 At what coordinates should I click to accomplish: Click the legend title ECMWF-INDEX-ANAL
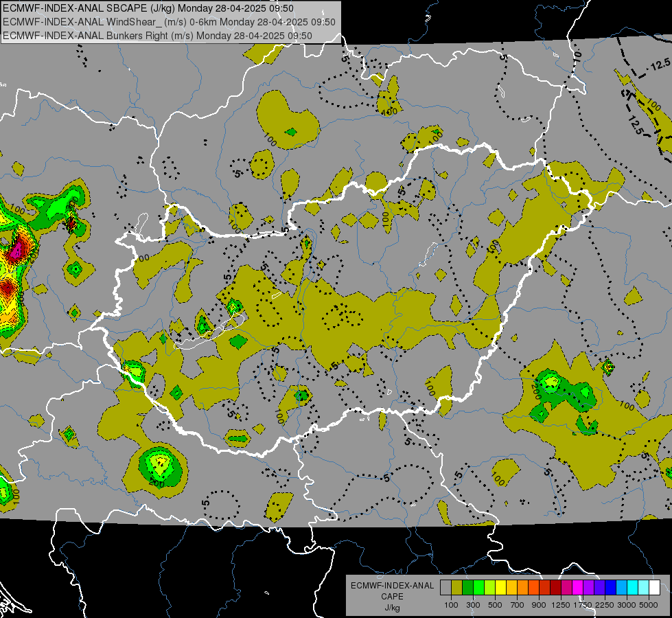click(392, 586)
